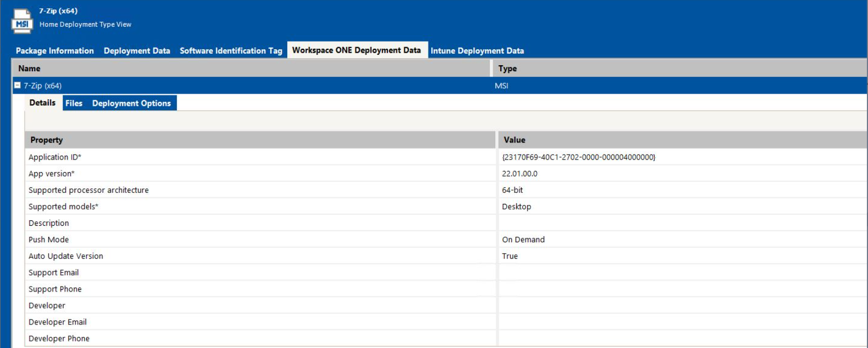Image resolution: width=868 pixels, height=348 pixels.
Task: Click the empty Description value field
Action: click(679, 223)
